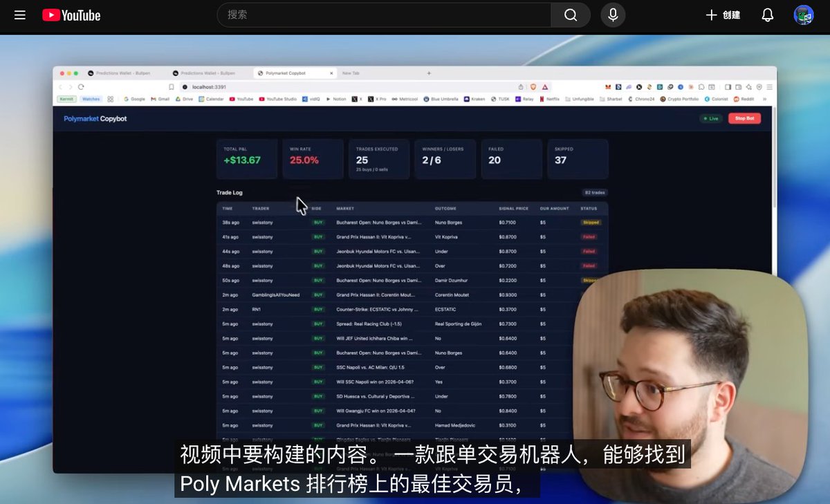Click the bookmark icon beside address
The height and width of the screenshot is (504, 830).
(172, 86)
